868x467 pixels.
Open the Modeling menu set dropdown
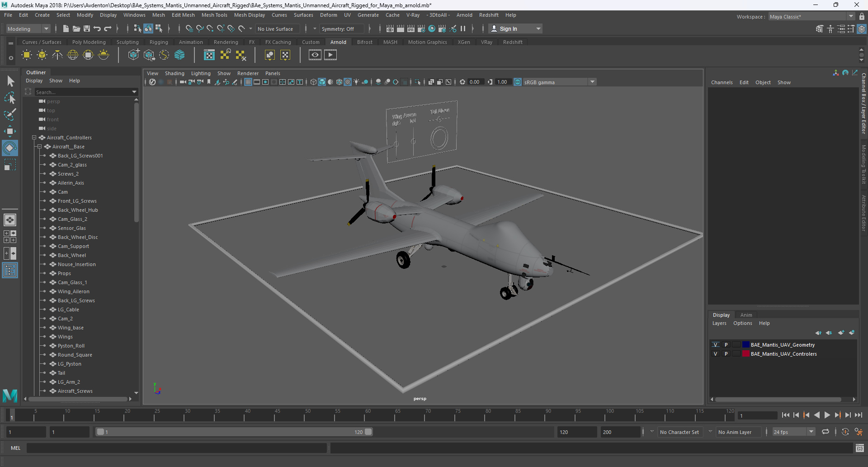tap(28, 29)
